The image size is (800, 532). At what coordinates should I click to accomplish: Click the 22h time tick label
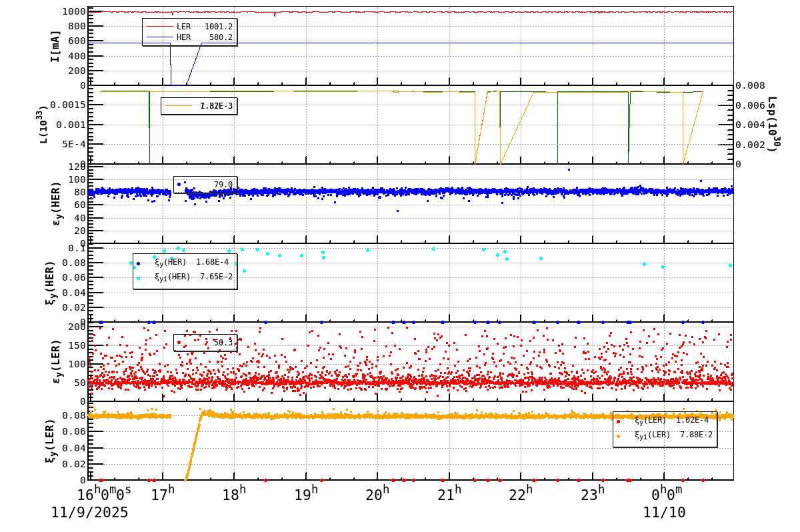[520, 495]
